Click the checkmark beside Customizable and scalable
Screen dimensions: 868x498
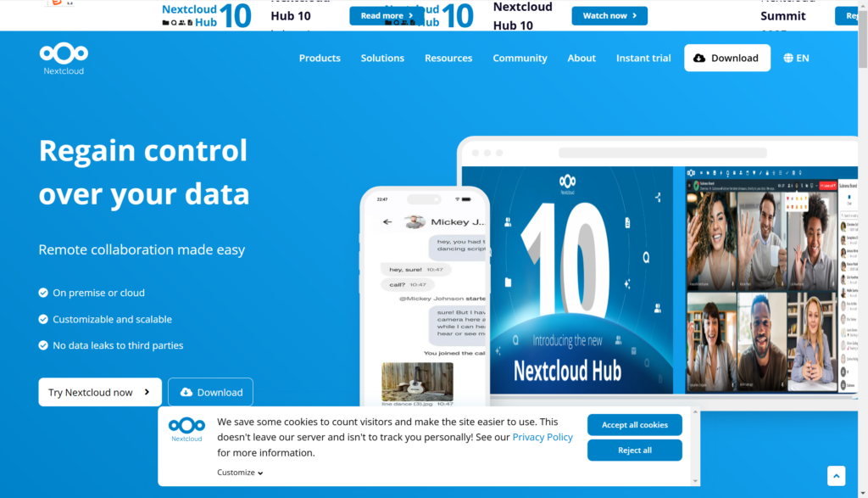(x=43, y=319)
